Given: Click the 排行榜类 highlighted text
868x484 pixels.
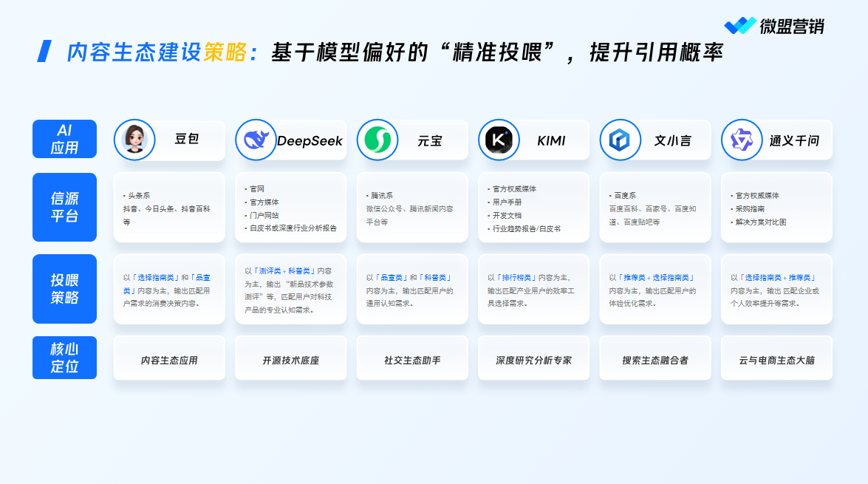Looking at the screenshot, I should (516, 277).
